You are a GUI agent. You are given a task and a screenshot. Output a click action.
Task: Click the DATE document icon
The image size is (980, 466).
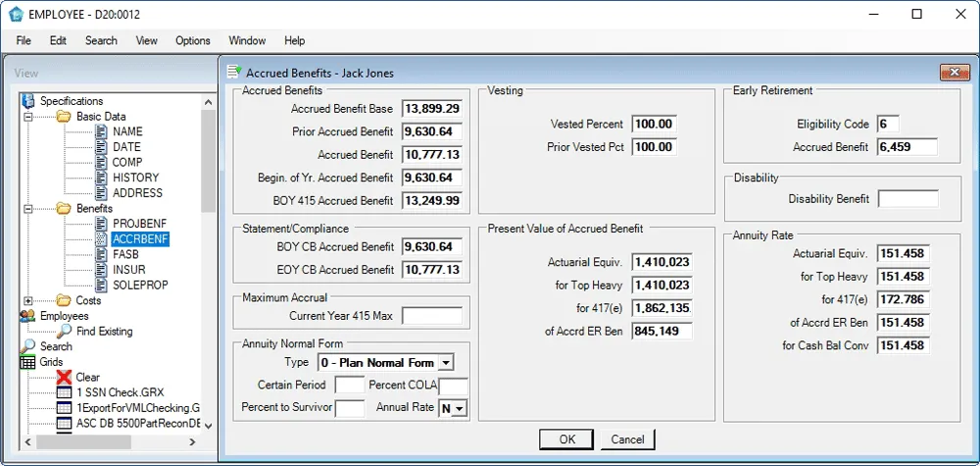click(102, 147)
